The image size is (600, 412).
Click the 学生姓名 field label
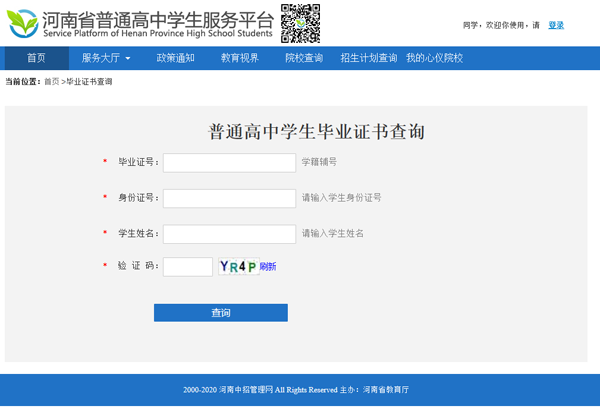coord(138,233)
